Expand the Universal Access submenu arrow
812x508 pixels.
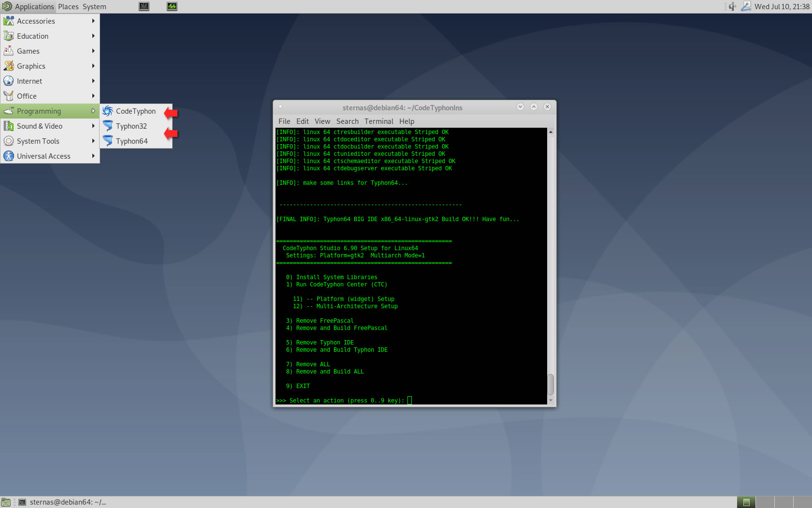pyautogui.click(x=93, y=156)
